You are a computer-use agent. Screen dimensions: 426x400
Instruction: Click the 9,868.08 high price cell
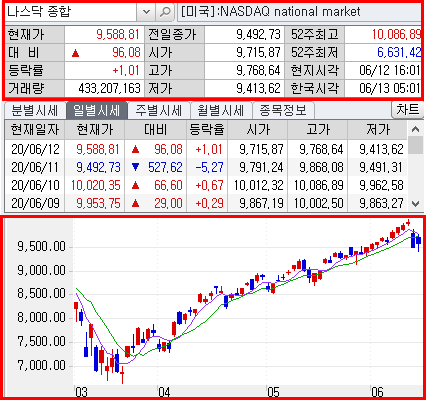[321, 167]
